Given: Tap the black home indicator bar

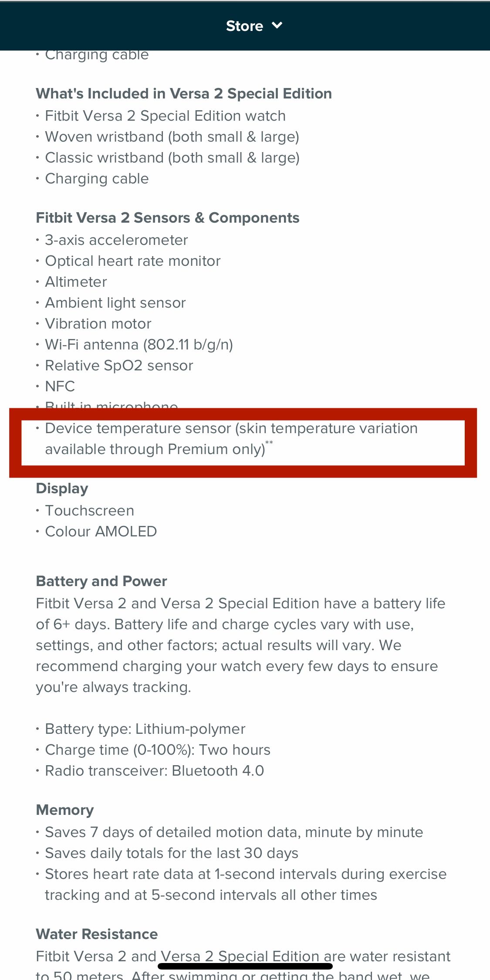Looking at the screenshot, I should tap(245, 966).
